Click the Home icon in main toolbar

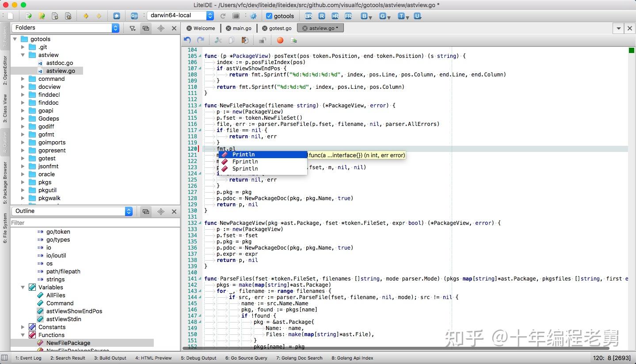click(x=116, y=16)
